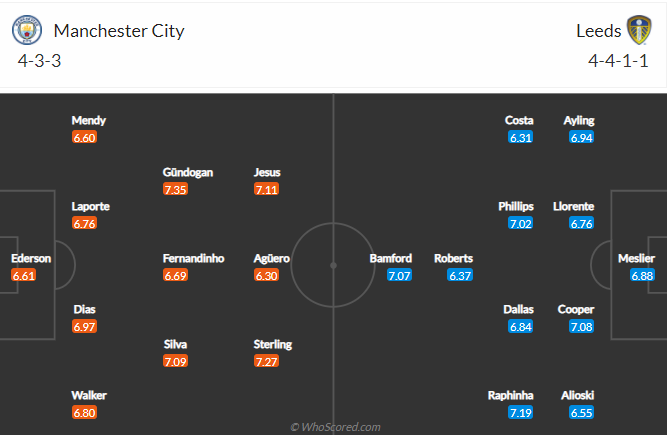Select Meslier's 6.88 rating badge
The image size is (669, 435).
(642, 275)
